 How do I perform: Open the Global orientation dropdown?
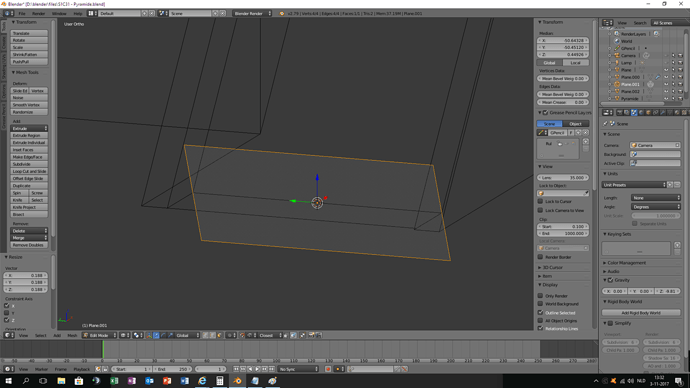(x=188, y=335)
